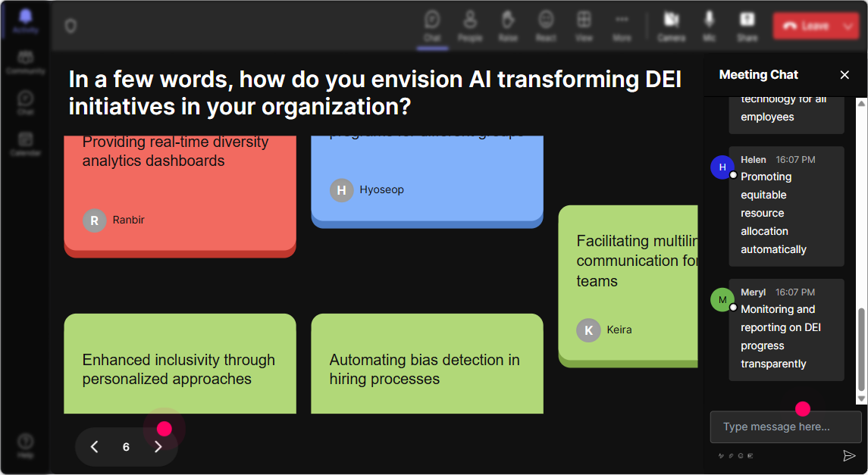Open Chat from the left sidebar

coord(26,102)
